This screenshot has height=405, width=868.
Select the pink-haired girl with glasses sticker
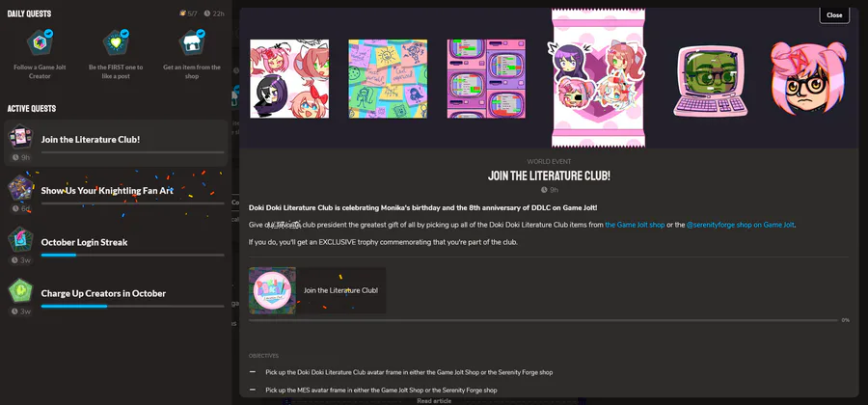coord(807,77)
